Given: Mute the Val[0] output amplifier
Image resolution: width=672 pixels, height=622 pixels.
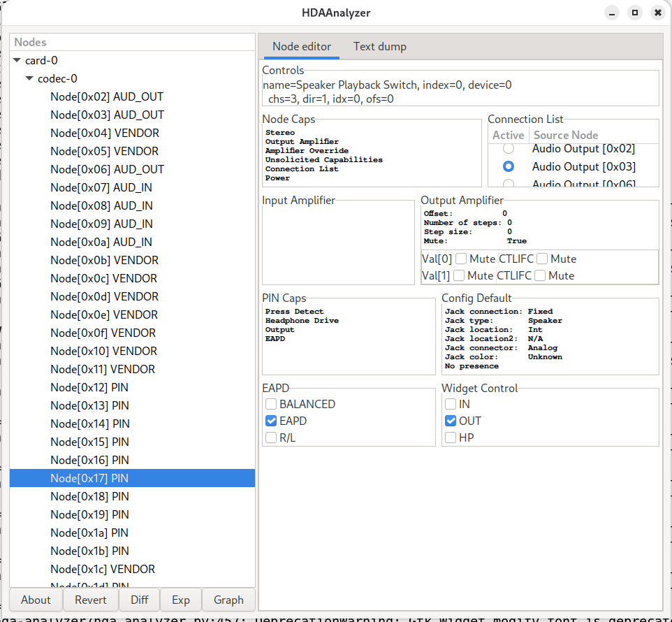Looking at the screenshot, I should [x=462, y=259].
